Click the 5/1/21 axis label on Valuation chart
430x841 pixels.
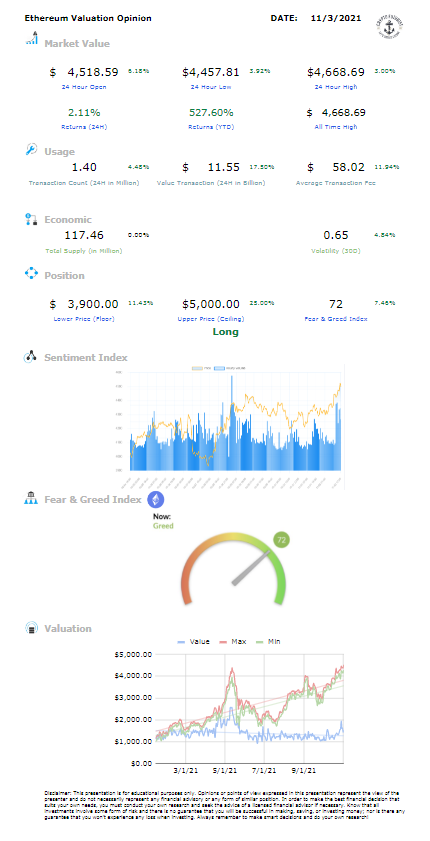pyautogui.click(x=225, y=771)
